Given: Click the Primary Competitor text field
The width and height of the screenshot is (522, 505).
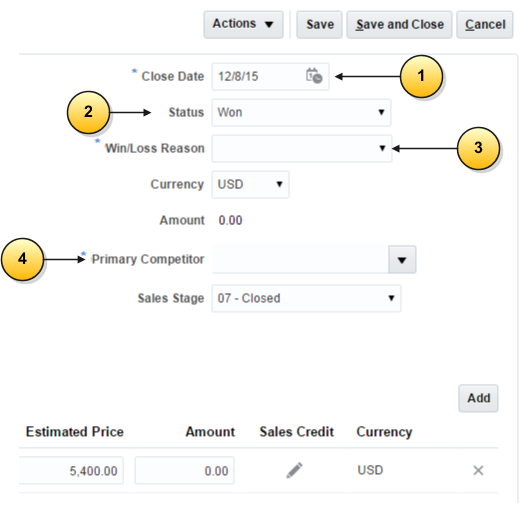Looking at the screenshot, I should tap(300, 259).
